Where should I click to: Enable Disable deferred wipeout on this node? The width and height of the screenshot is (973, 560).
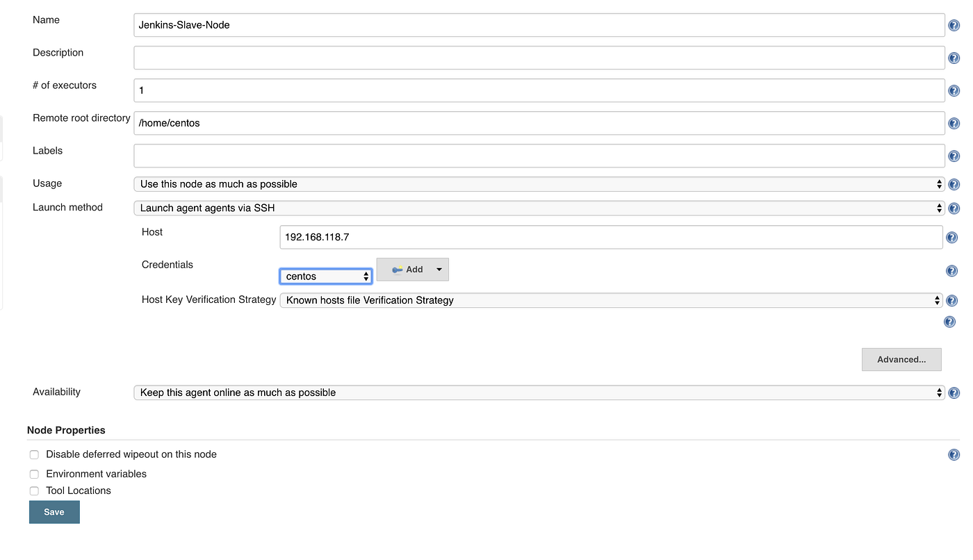click(x=34, y=454)
